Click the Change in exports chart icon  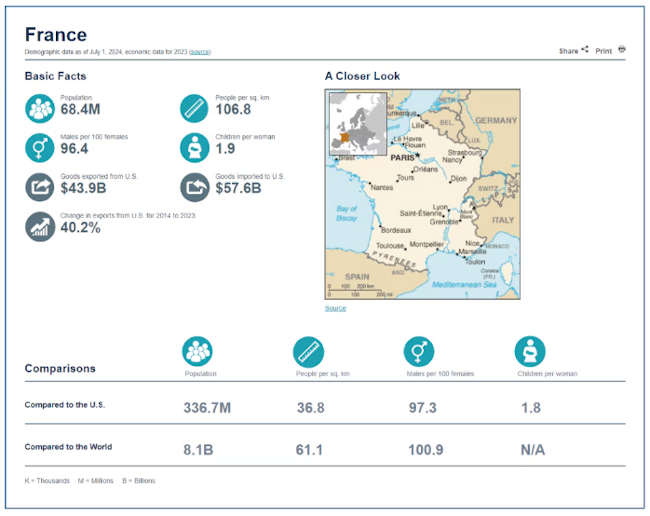40,226
